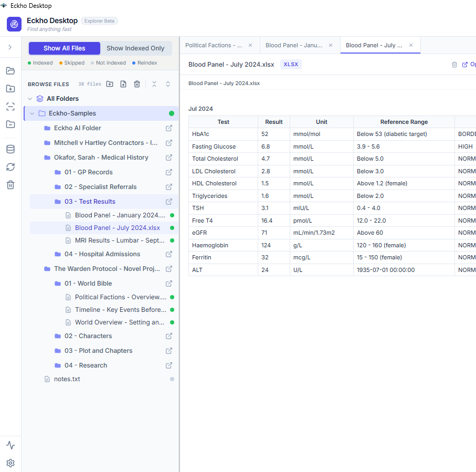
Task: Click the add file icon in Browse Files
Action: pos(123,84)
